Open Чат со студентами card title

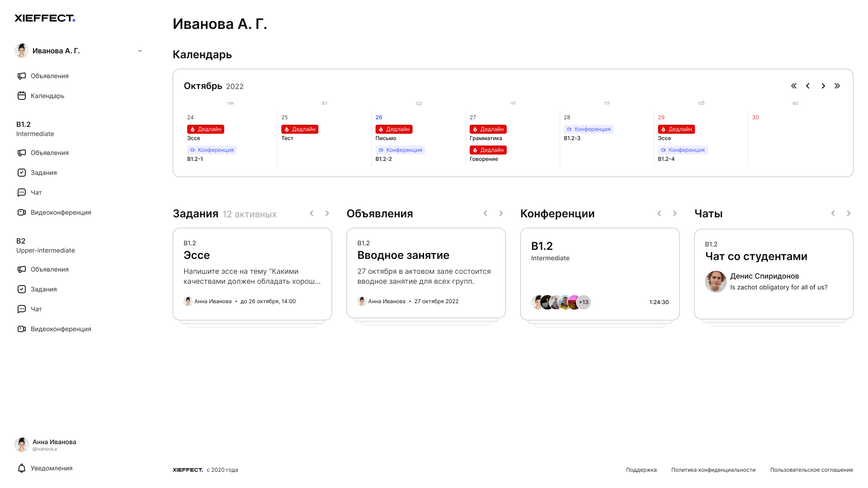click(756, 257)
